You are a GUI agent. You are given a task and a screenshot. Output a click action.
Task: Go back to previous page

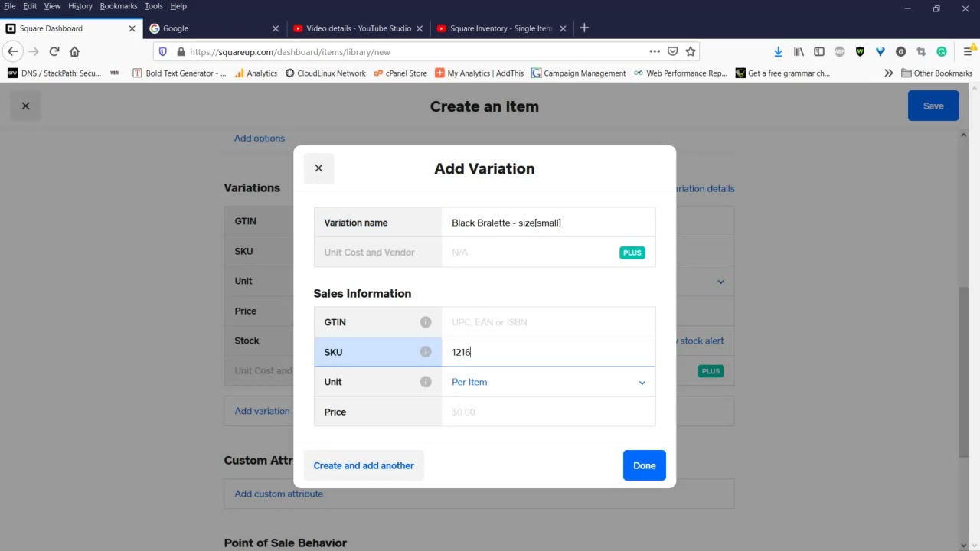tap(12, 51)
